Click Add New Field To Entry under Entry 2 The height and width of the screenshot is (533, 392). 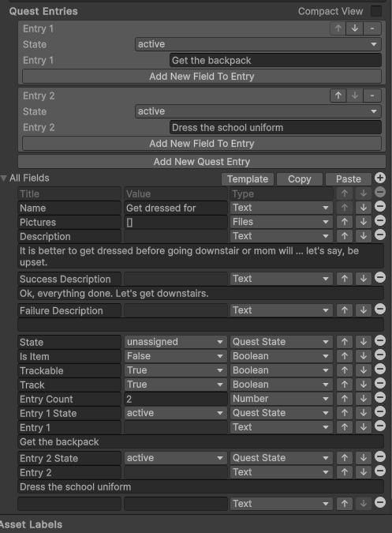coord(202,144)
